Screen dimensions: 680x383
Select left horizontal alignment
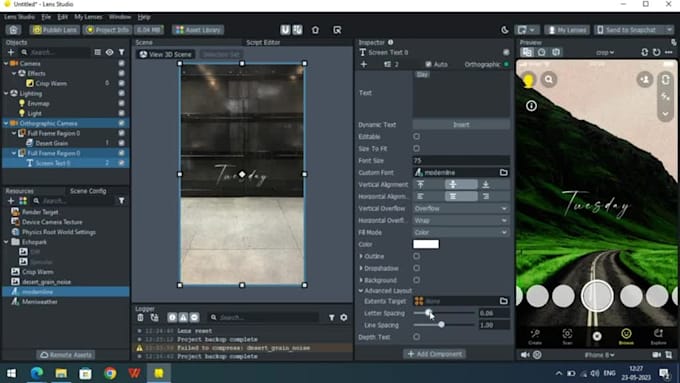pyautogui.click(x=420, y=196)
